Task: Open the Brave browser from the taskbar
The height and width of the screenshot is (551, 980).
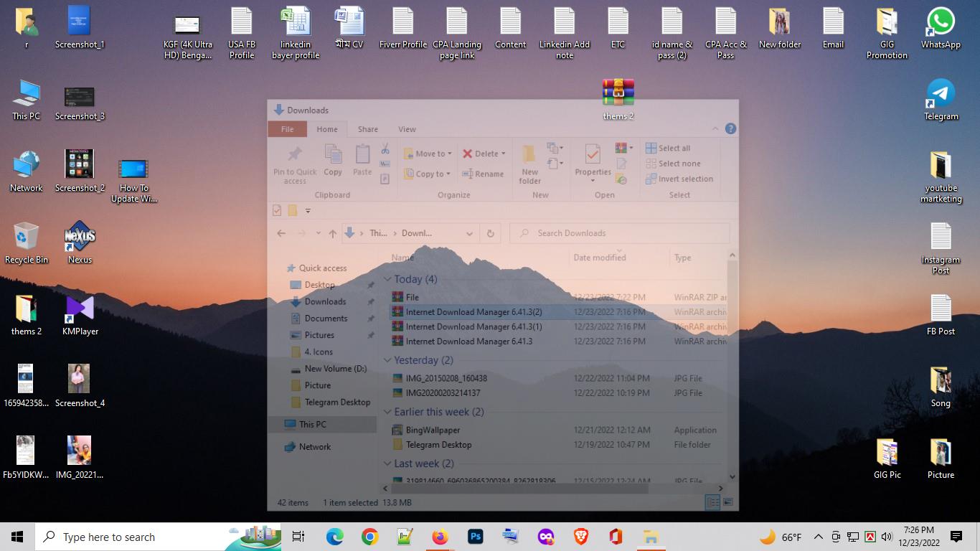Action: 580,537
